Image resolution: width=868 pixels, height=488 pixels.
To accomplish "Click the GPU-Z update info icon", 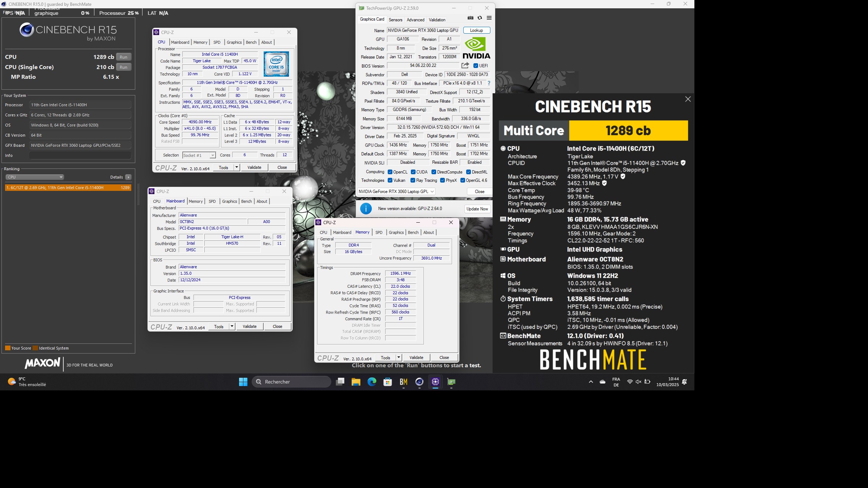I will click(366, 209).
